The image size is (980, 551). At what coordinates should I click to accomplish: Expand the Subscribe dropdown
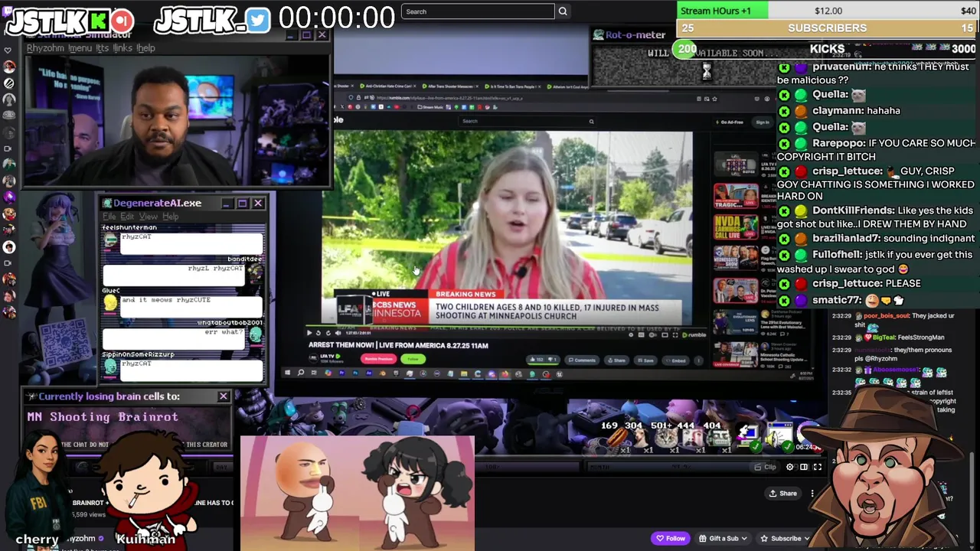click(786, 538)
